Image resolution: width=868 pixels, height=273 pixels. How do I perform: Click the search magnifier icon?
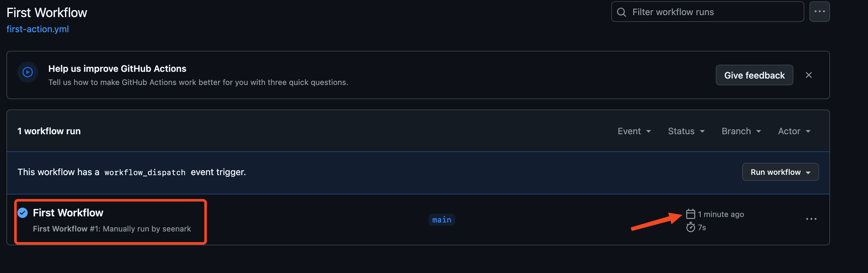tap(621, 12)
